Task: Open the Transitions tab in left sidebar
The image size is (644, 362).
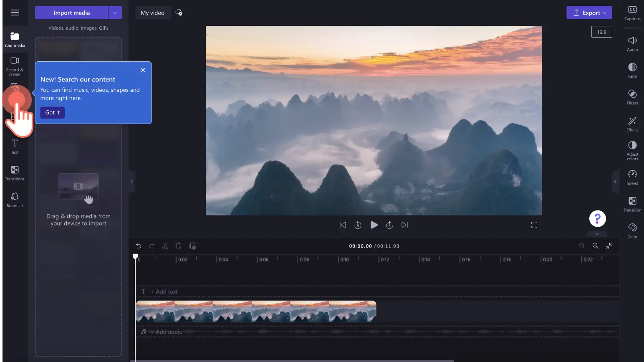Action: click(15, 173)
